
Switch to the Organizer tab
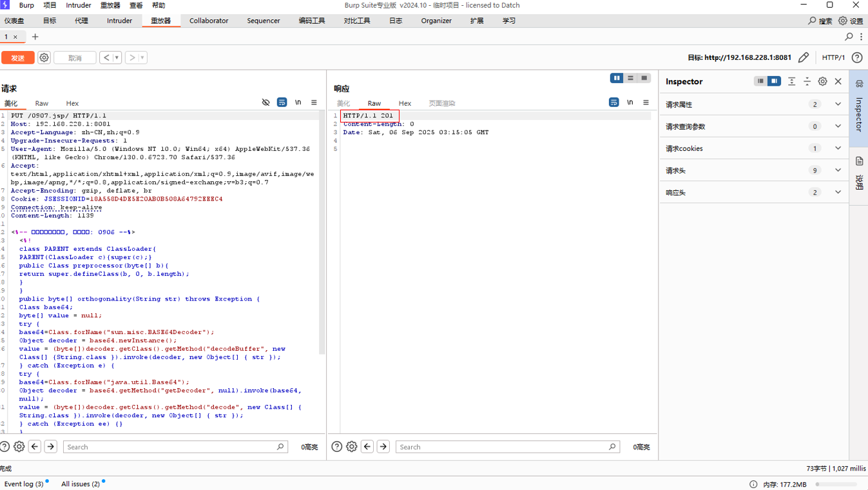[x=436, y=21]
